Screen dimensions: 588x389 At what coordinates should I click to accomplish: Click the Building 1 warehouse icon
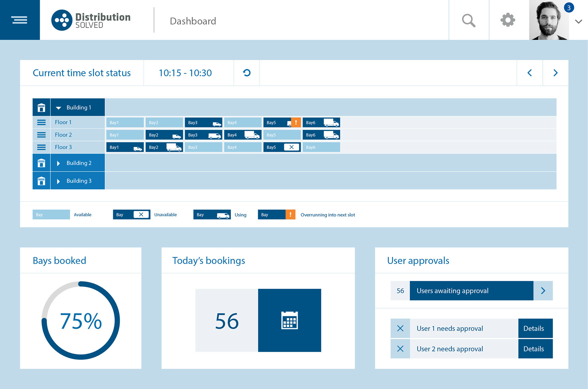coord(41,108)
